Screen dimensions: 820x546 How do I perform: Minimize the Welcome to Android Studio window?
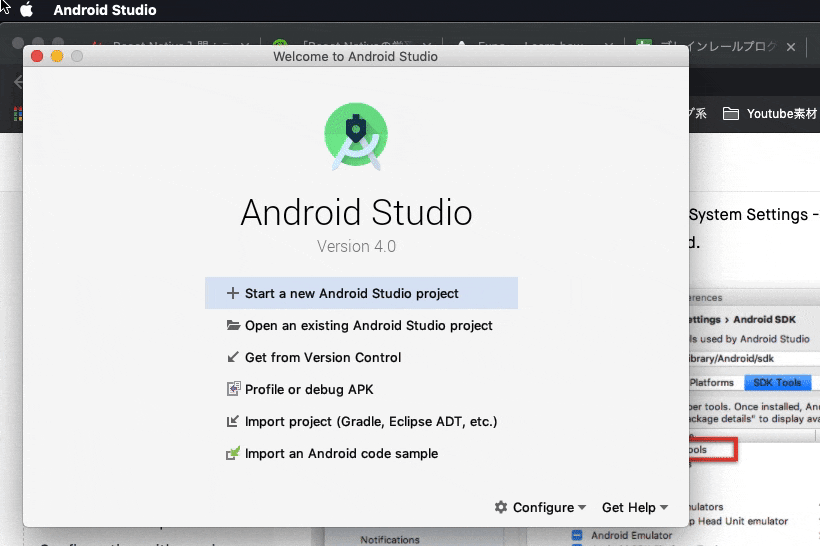click(57, 56)
